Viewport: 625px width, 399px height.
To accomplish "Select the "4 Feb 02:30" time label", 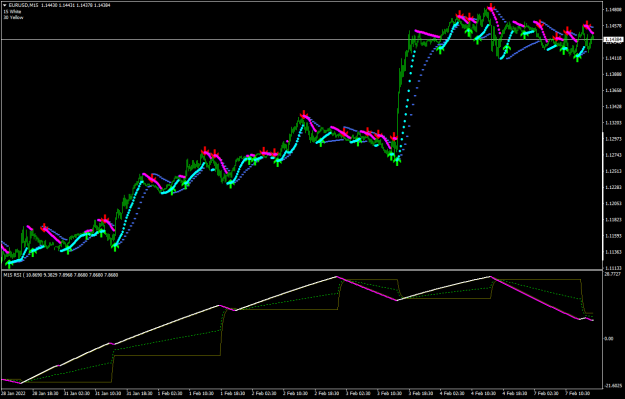I will (x=453, y=393).
